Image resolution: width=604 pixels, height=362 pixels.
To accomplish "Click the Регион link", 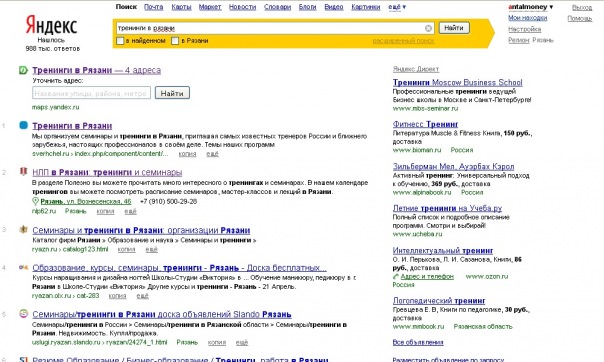I will [518, 40].
